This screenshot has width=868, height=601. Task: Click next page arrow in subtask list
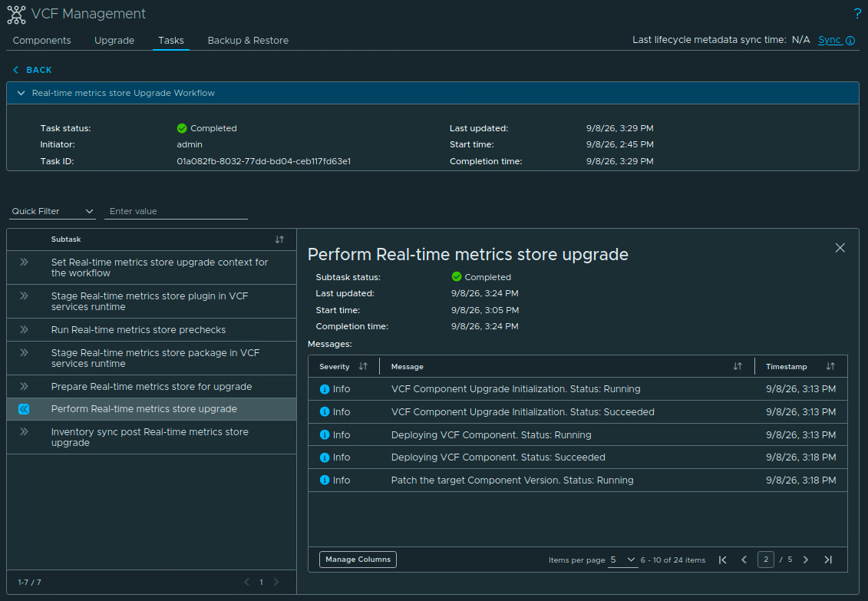(x=276, y=582)
